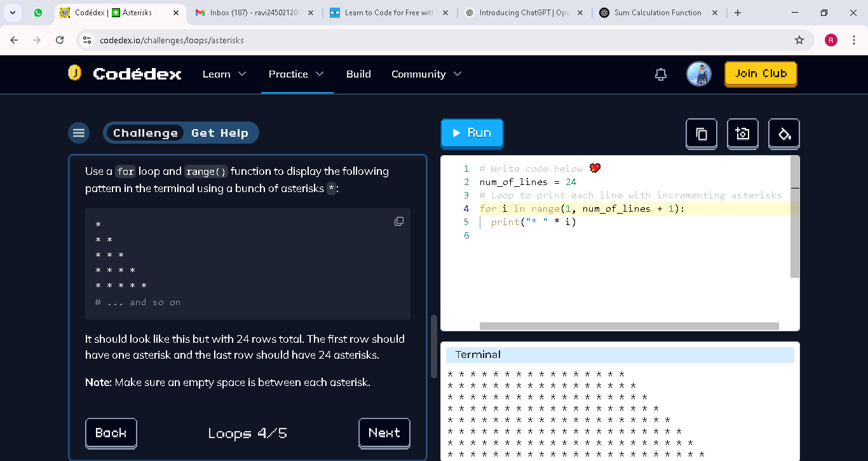The image size is (868, 461).
Task: Expand the Learn dropdown menu
Action: pos(224,74)
